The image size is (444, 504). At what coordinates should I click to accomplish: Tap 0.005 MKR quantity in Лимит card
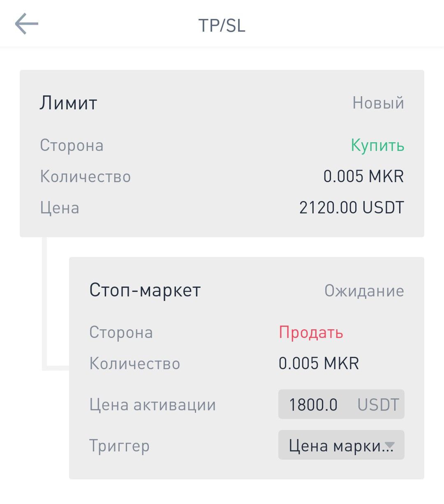tap(363, 177)
